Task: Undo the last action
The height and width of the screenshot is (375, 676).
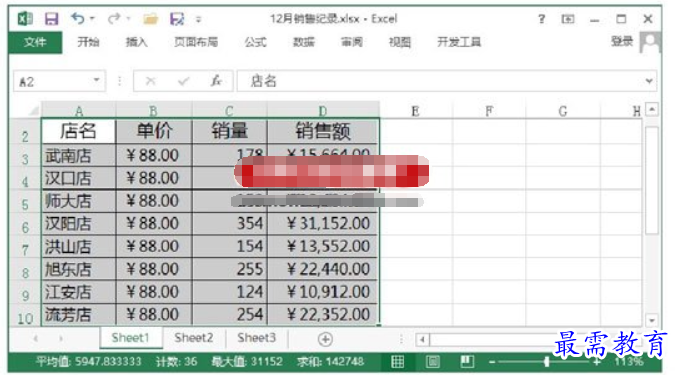Action: [78, 19]
